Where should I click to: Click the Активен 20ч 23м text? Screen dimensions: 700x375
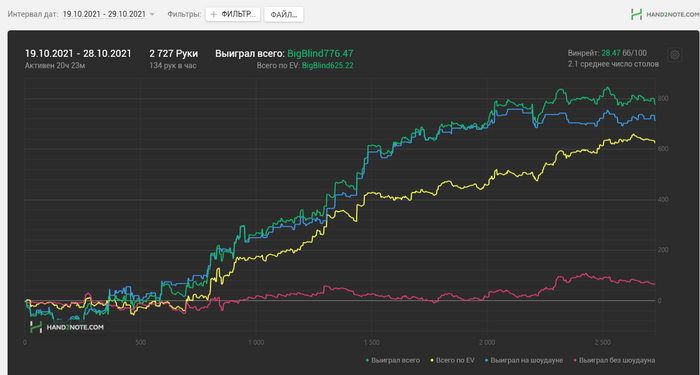tap(55, 66)
